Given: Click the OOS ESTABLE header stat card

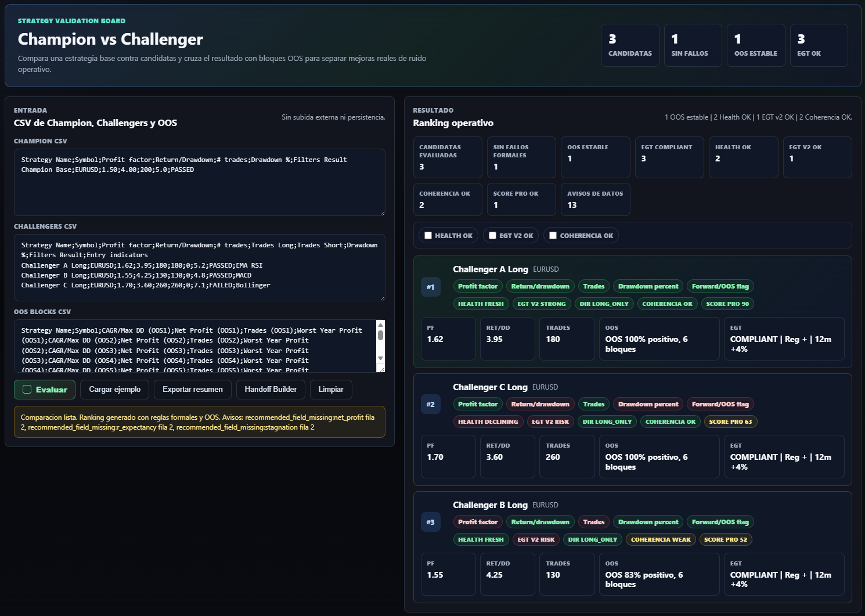Looking at the screenshot, I should coord(756,45).
